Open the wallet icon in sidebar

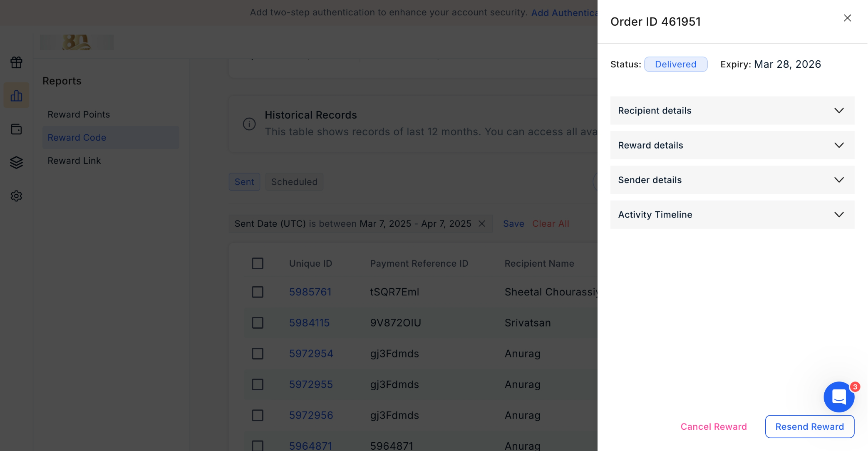coord(16,129)
